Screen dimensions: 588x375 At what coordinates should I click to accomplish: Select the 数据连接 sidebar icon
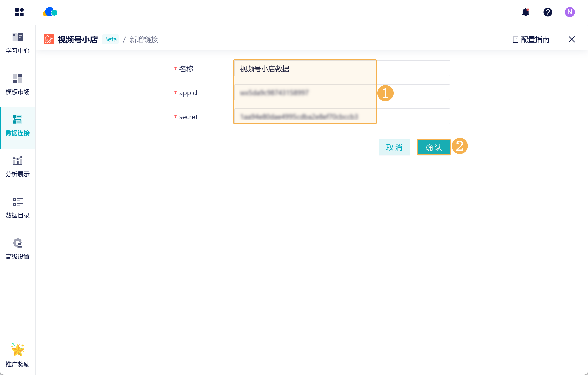(x=17, y=124)
